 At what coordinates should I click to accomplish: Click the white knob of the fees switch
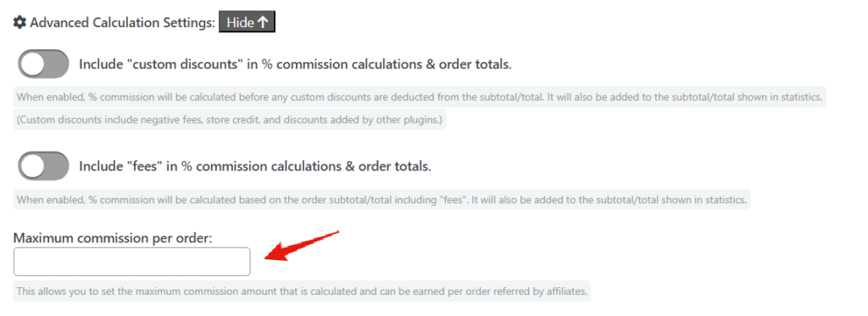click(33, 166)
